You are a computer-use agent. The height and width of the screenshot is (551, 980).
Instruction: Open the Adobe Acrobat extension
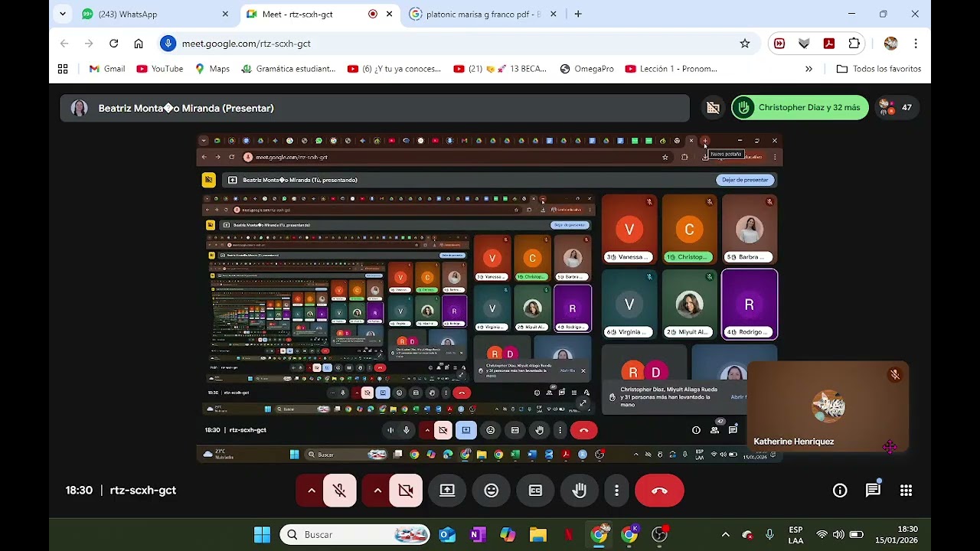[x=828, y=44]
